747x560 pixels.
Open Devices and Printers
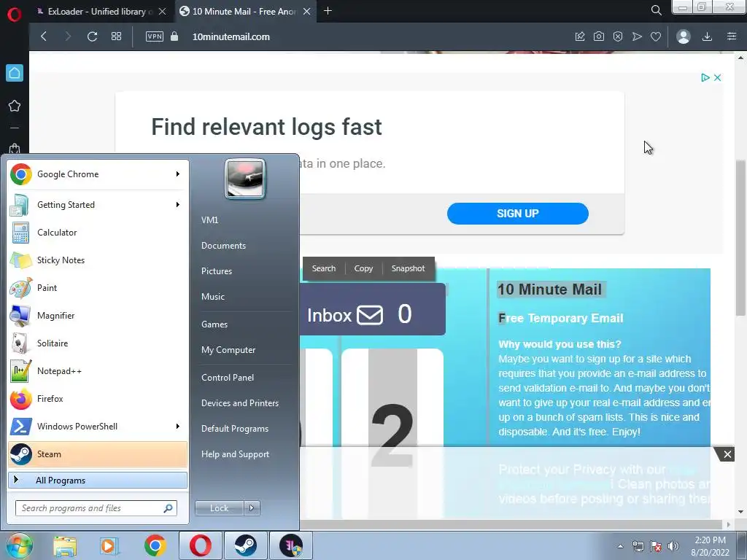[239, 402]
